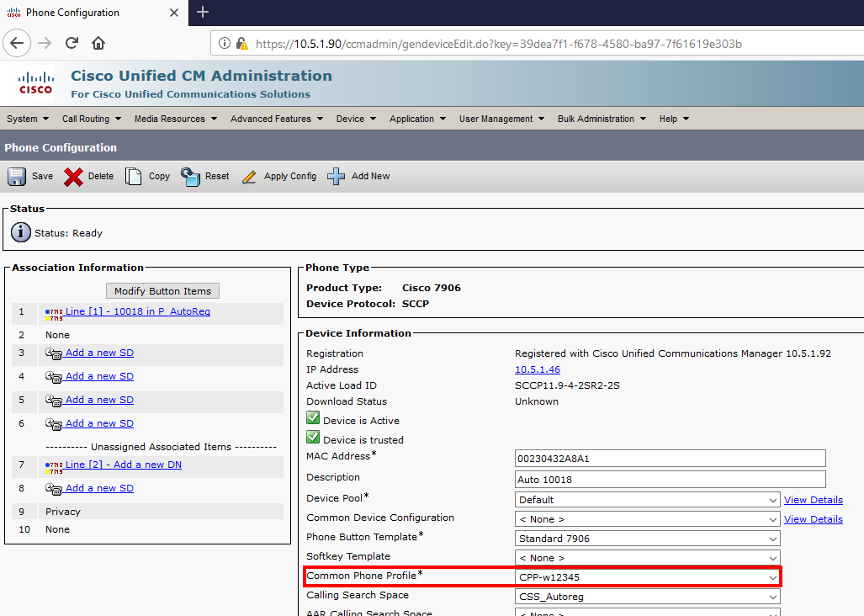
Task: Click Line [2] - Add a new DN link
Action: coord(124,465)
